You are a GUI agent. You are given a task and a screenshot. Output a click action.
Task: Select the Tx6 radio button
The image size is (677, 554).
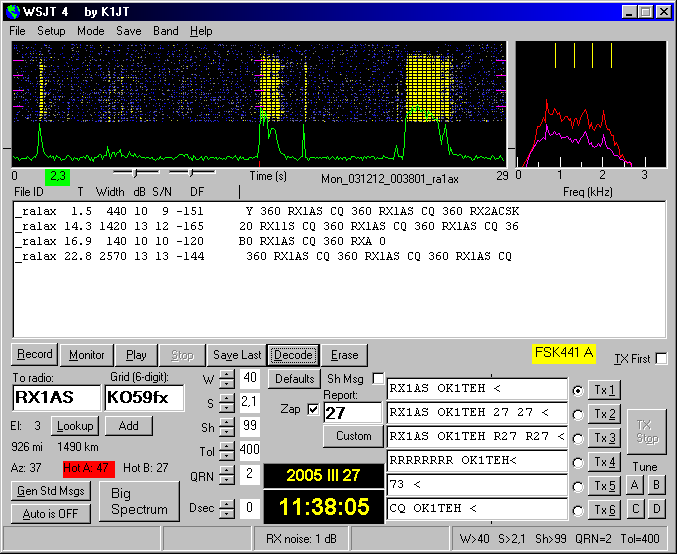tap(578, 511)
